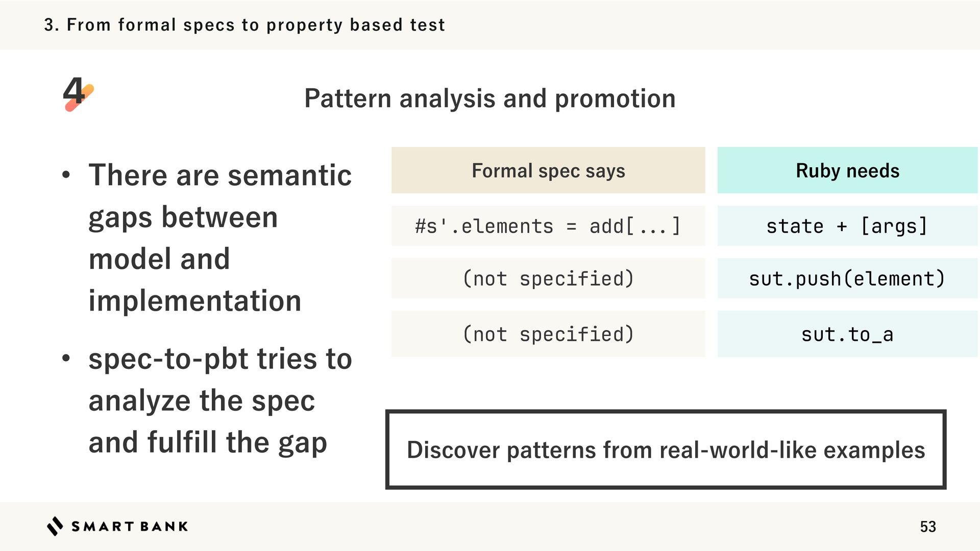This screenshot has height=551, width=980.
Task: Click the section header '3. From formal specs'
Action: [244, 24]
